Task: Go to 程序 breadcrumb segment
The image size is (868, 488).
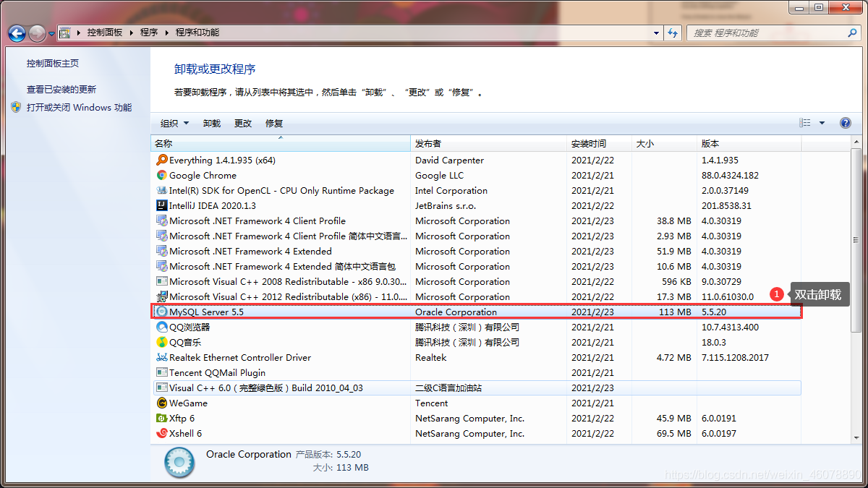Action: pos(149,33)
